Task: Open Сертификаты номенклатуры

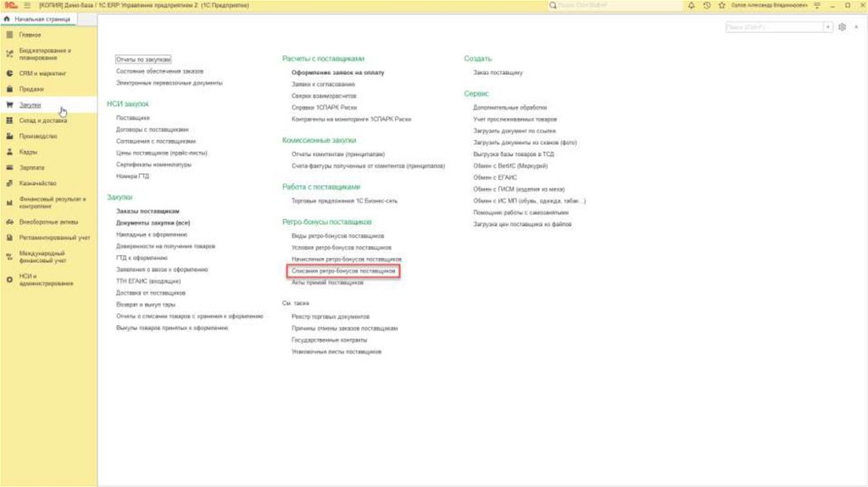Action: (x=153, y=164)
